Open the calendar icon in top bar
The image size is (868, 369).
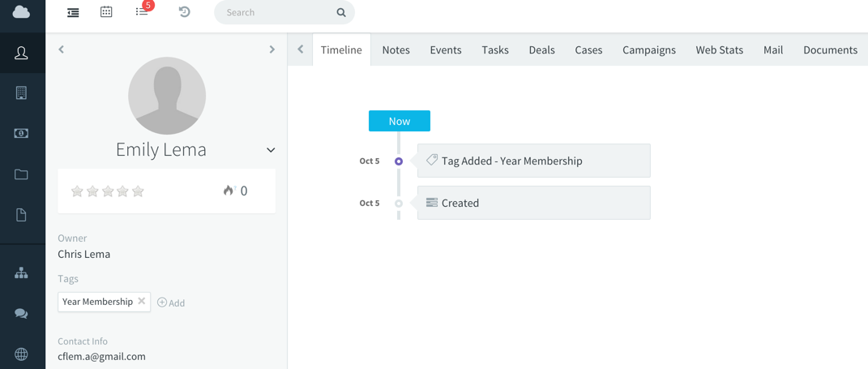coord(106,12)
